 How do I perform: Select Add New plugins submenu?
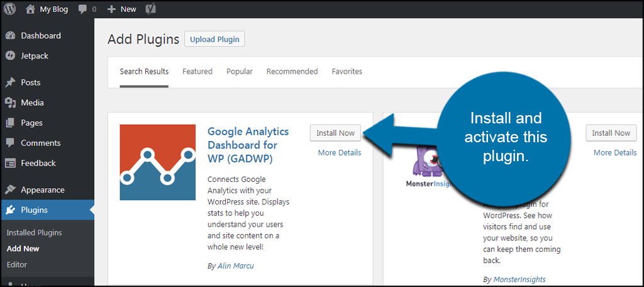(23, 249)
